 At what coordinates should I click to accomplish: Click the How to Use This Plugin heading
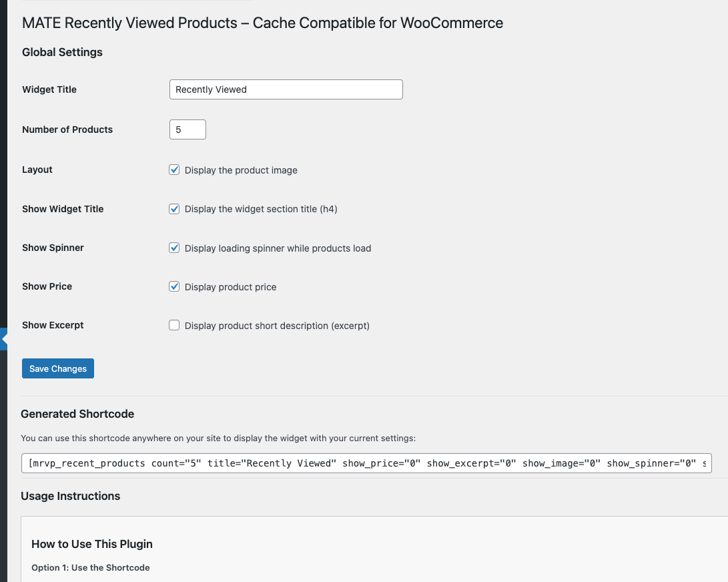[x=92, y=544]
